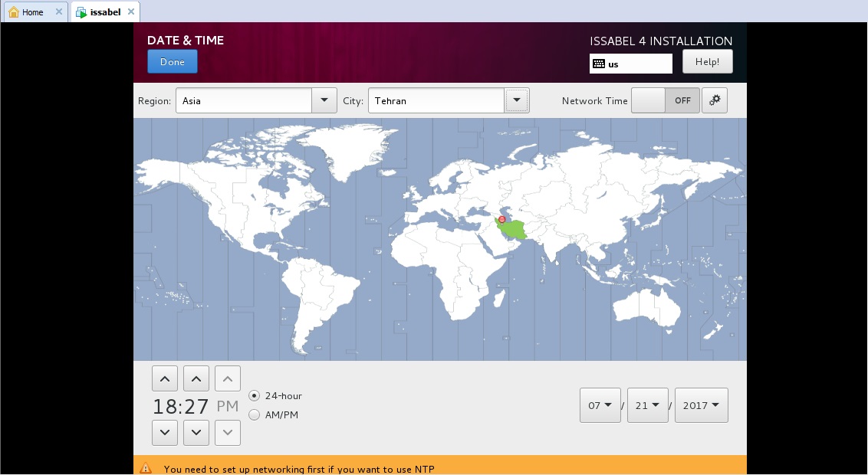
Task: Click the ISSABEL 4 INSTALLATION title
Action: pos(661,41)
